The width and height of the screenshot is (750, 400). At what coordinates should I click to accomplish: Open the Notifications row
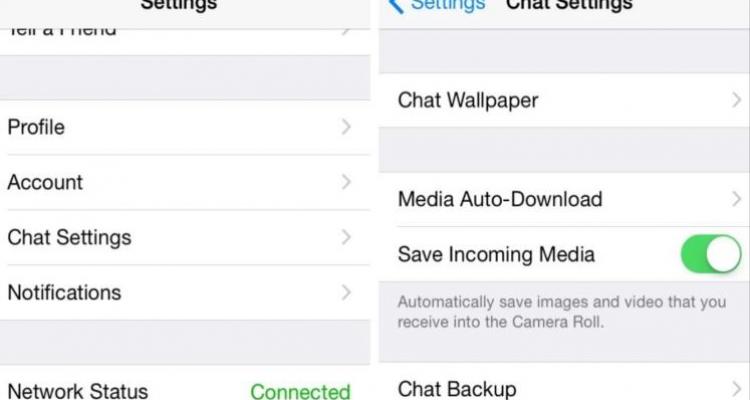pyautogui.click(x=185, y=292)
